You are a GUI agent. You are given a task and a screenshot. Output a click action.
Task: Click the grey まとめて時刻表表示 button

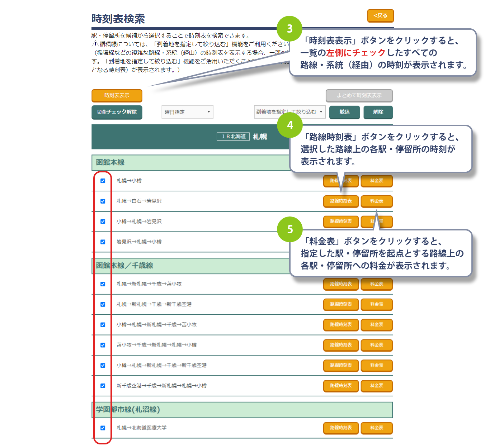pos(359,96)
